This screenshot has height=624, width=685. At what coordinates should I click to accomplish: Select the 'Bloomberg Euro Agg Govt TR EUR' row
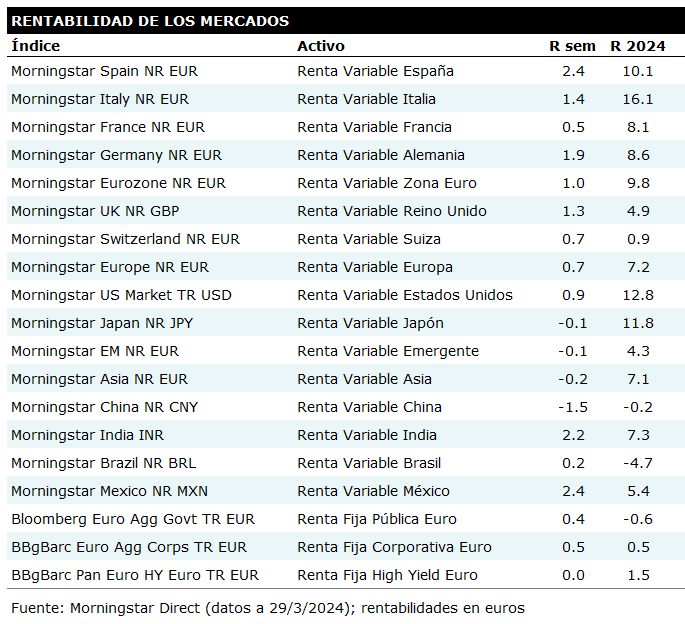click(x=132, y=519)
